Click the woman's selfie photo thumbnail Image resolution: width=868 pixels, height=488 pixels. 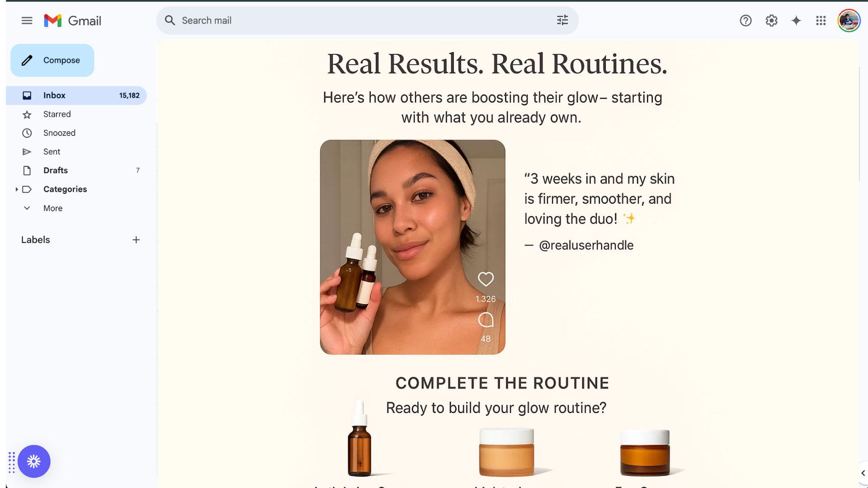[x=412, y=247]
